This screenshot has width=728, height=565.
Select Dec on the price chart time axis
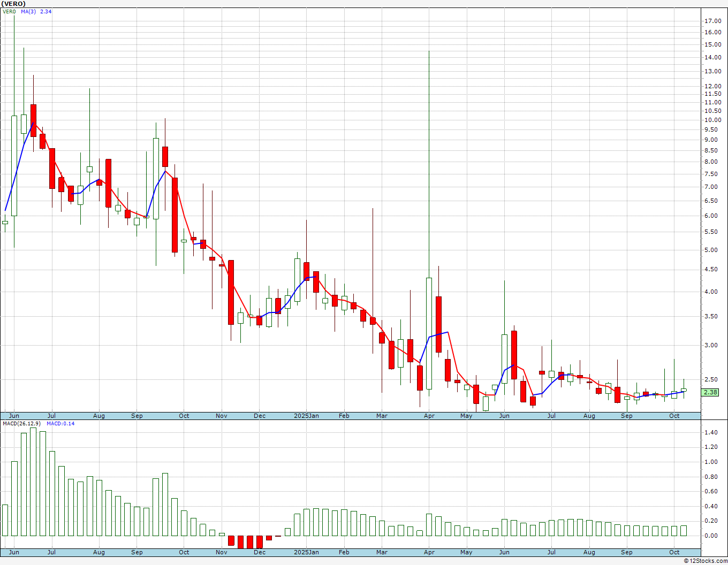pos(260,416)
